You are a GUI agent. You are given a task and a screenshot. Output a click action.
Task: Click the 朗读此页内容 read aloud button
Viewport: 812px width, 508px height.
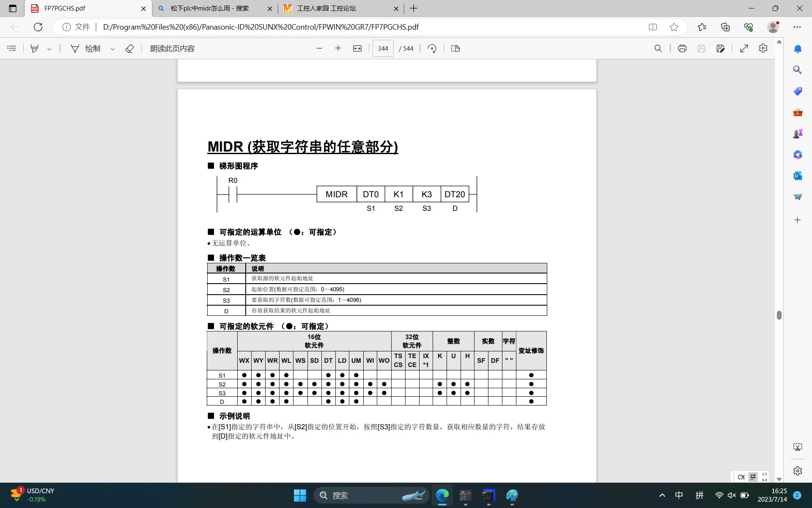coord(172,48)
